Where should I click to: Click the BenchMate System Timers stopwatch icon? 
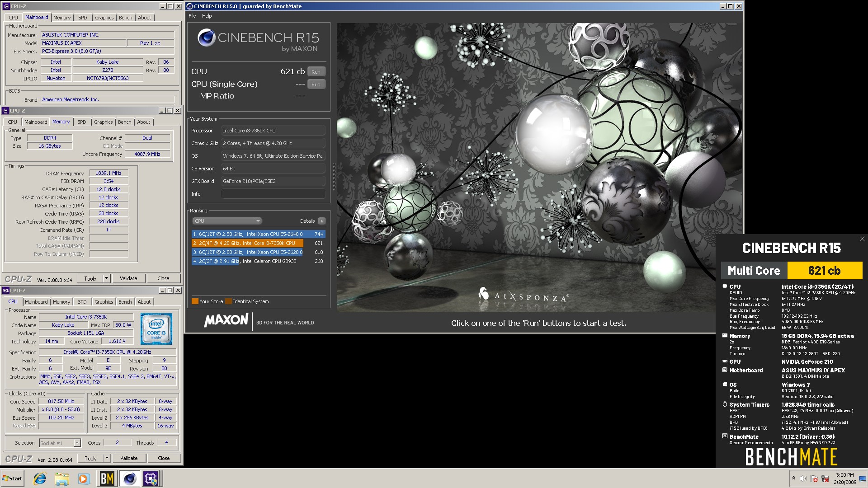[725, 404]
